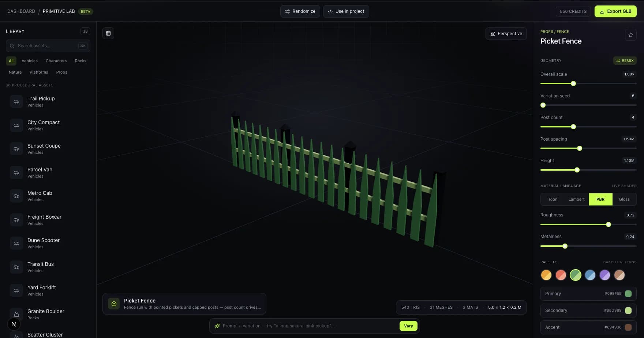Randomize the current asset
Viewport: 644px width, 338px height.
[300, 11]
